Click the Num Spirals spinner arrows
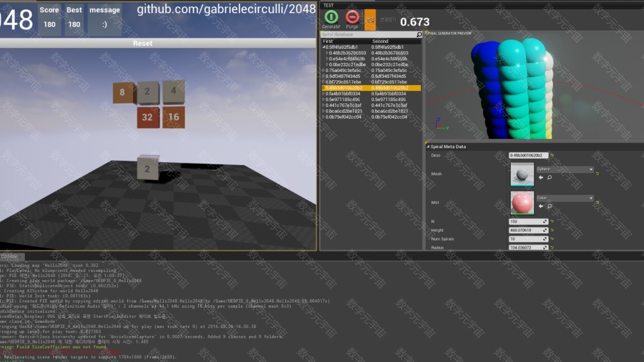The image size is (644, 362). pos(545,239)
